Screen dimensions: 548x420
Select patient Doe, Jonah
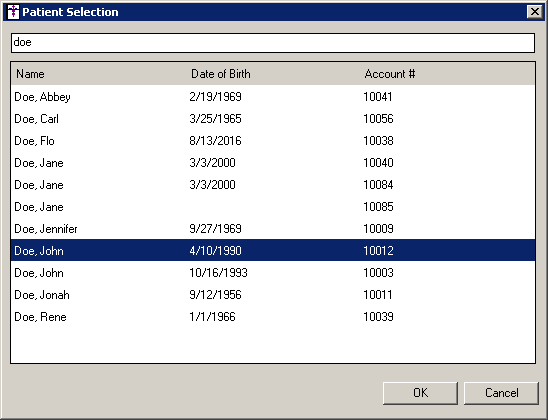[x=273, y=295]
